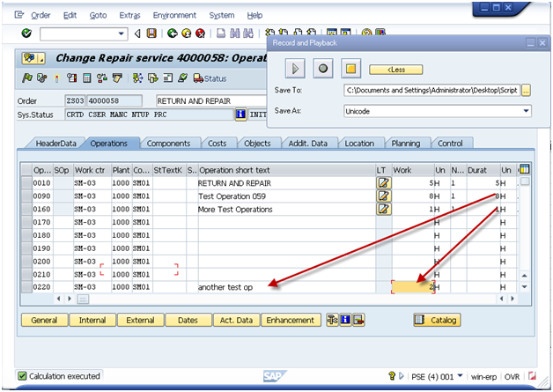553x392 pixels.
Task: Click the Save To file path field
Action: pos(431,91)
